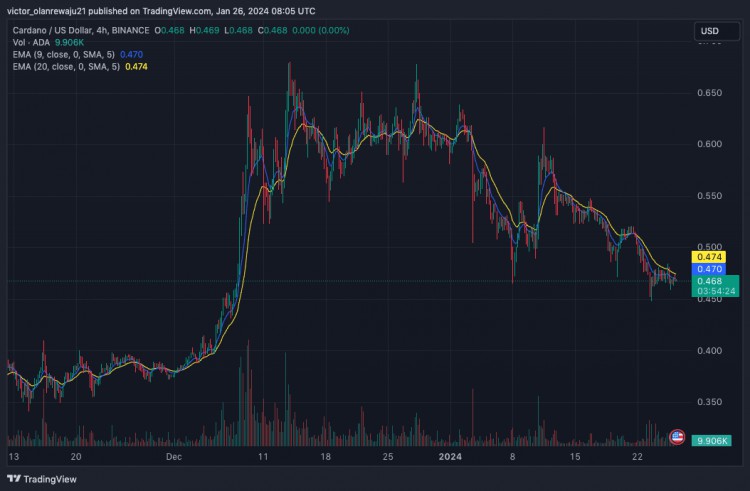Screen dimensions: 750x491
Task: Click the 0.650 price axis label
Action: tap(709, 93)
